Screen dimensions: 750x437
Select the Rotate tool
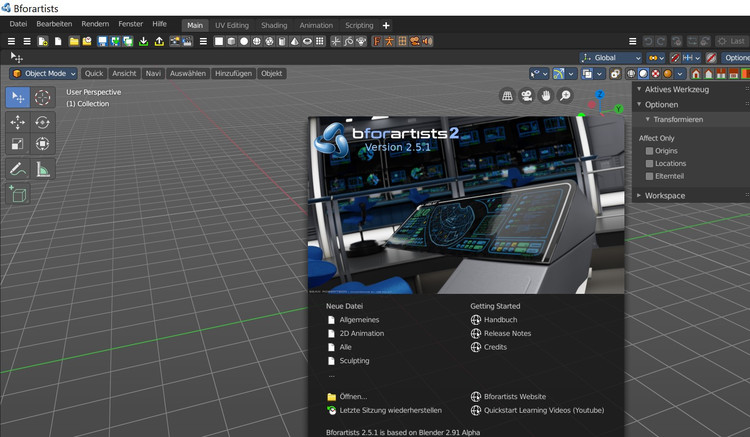tap(42, 122)
